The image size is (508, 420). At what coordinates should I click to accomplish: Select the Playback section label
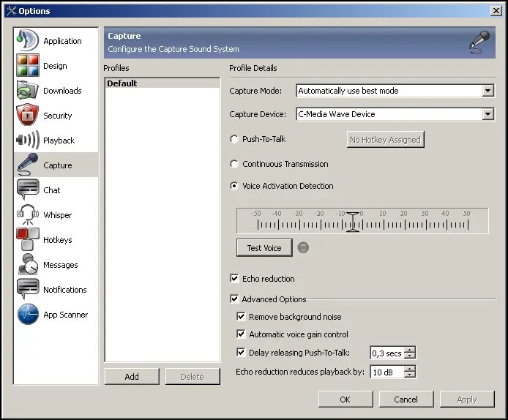pyautogui.click(x=59, y=140)
